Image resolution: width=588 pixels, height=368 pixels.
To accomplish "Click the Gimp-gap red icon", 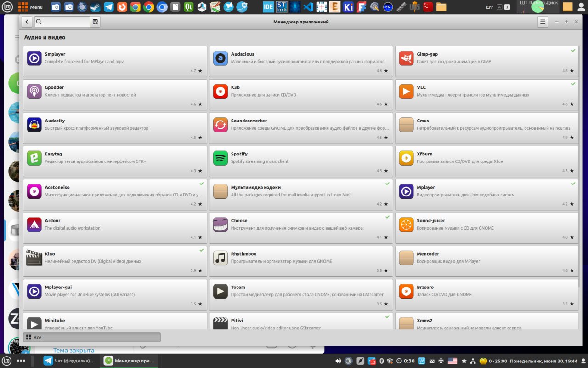I will 406,58.
